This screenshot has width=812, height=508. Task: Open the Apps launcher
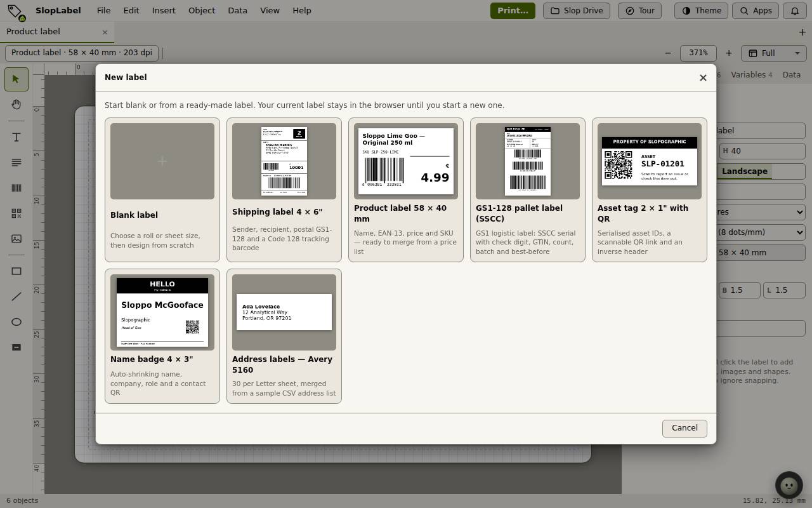coord(755,11)
